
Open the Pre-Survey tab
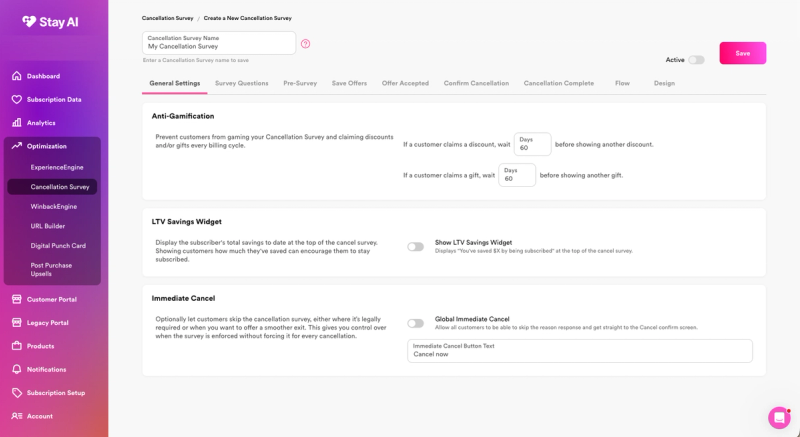pyautogui.click(x=300, y=83)
